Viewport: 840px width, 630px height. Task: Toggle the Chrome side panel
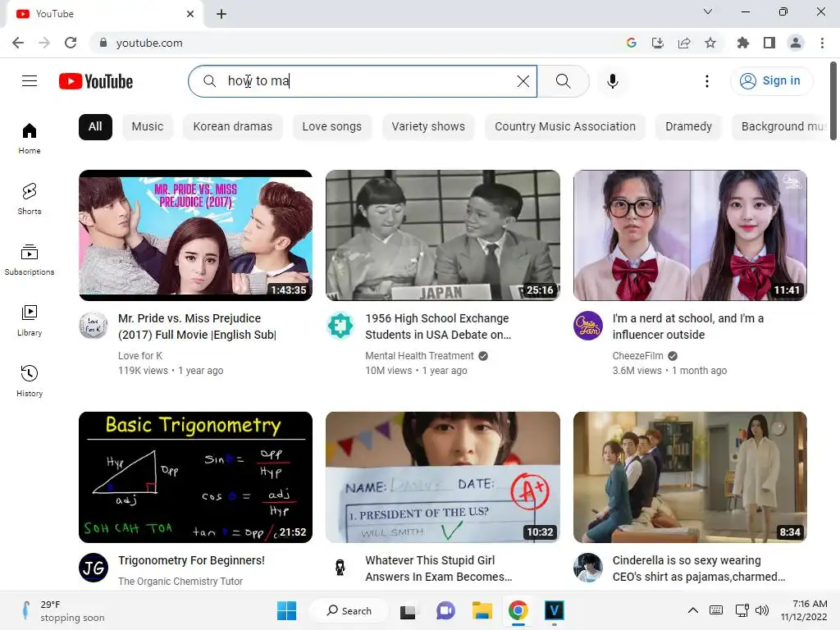tap(769, 43)
